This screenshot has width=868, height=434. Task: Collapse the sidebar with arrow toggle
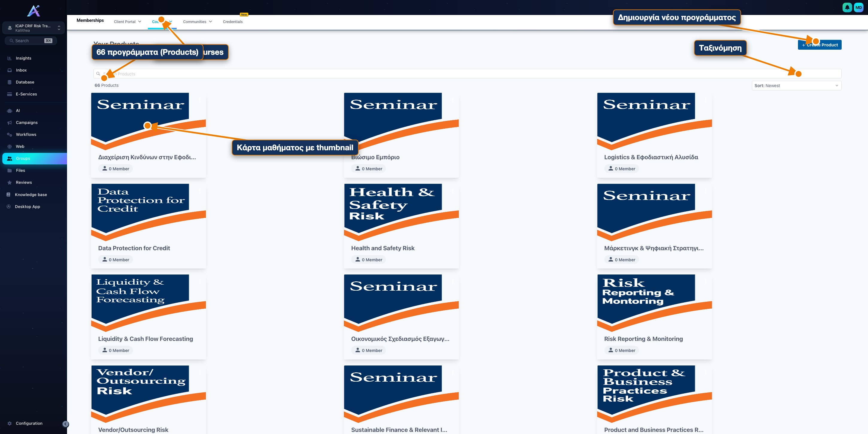click(x=66, y=424)
